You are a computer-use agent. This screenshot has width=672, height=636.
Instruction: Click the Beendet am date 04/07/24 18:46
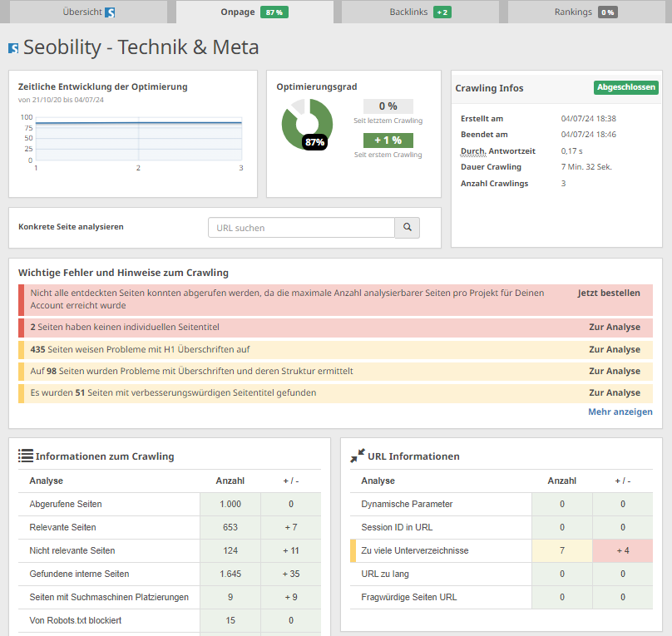pos(589,135)
